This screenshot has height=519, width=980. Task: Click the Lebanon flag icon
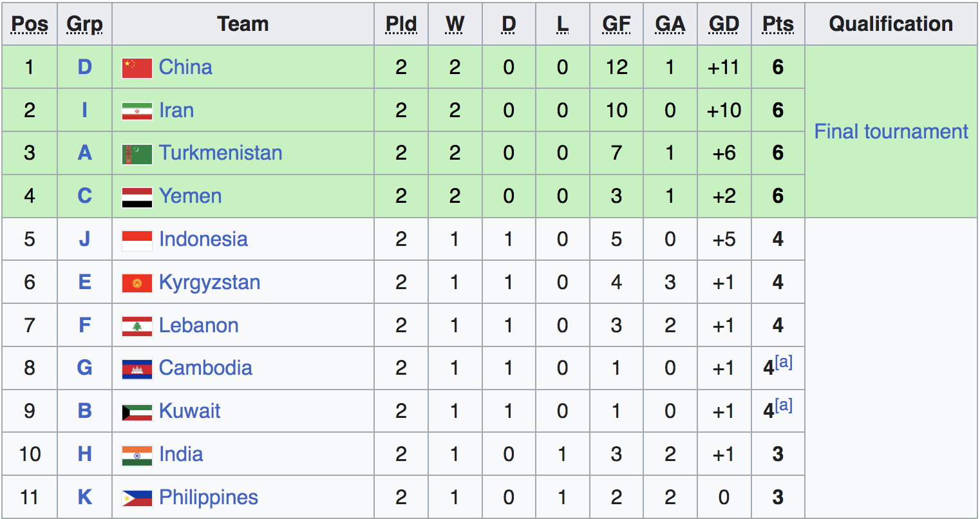click(137, 326)
